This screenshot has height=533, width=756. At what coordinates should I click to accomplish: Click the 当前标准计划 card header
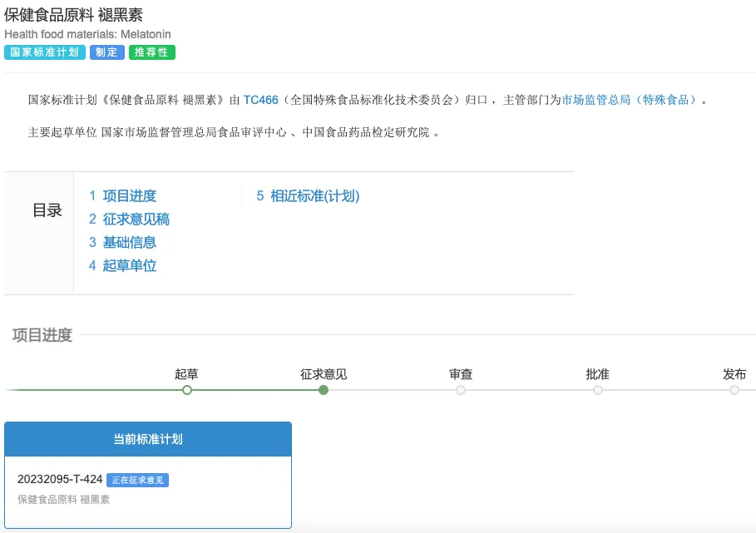(148, 439)
